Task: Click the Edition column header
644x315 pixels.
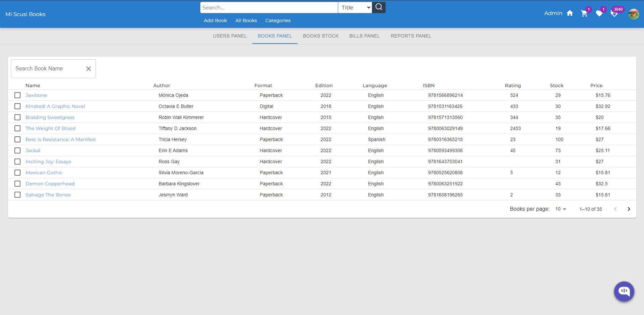Action: click(324, 85)
